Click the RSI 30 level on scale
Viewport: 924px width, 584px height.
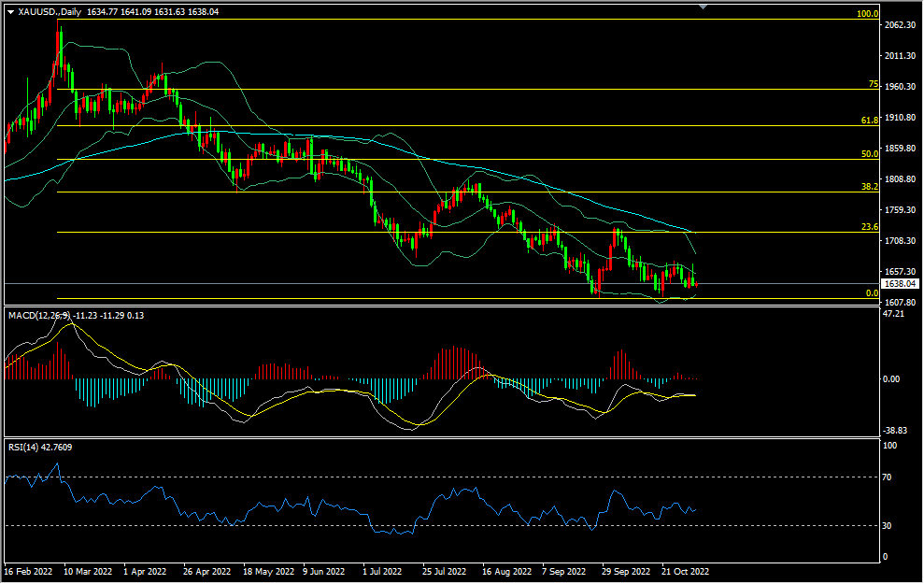pos(888,526)
